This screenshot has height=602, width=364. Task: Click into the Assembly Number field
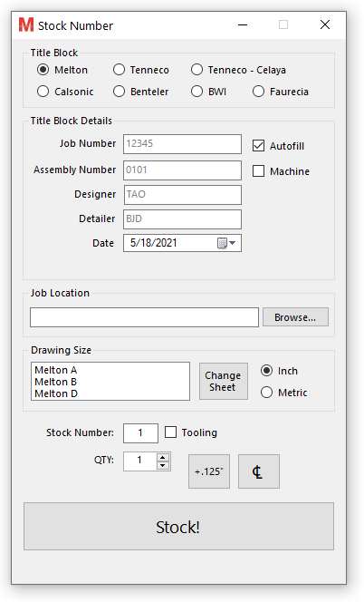[x=182, y=170]
